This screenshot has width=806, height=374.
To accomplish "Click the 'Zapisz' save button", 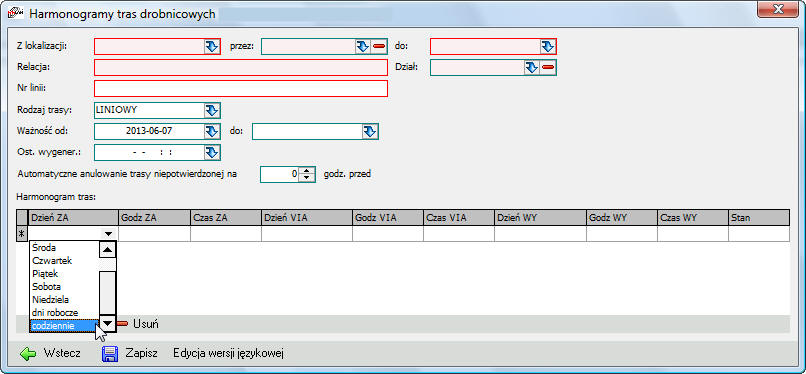I will (130, 353).
